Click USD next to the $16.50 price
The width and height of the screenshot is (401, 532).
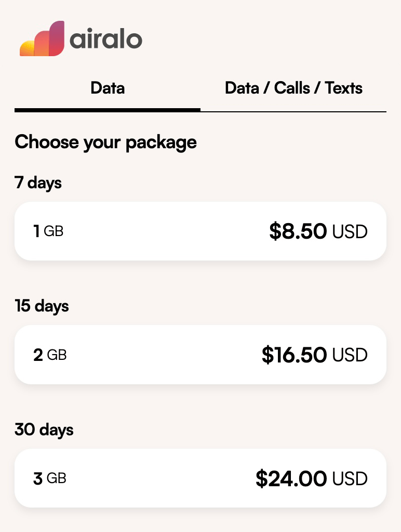click(x=350, y=355)
